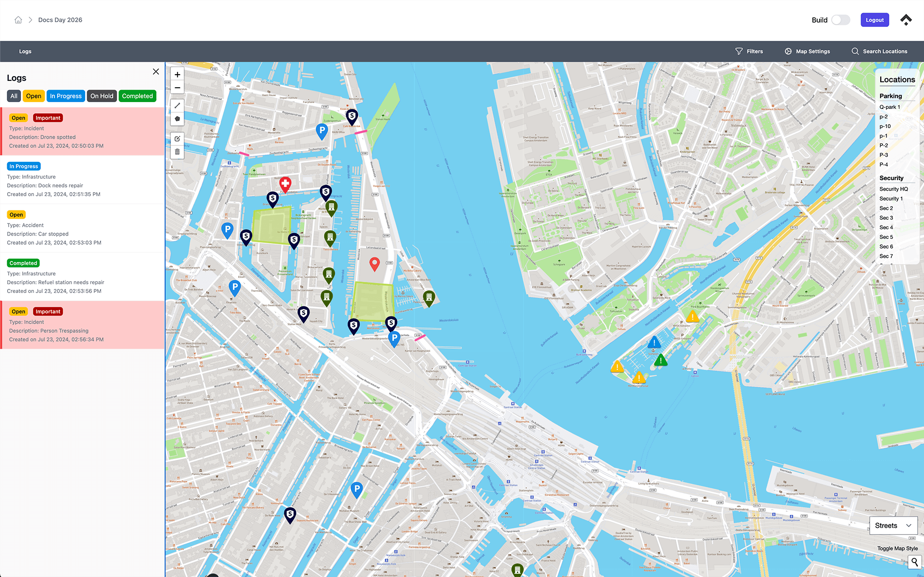Click Logout button top right
924x577 pixels.
point(874,19)
